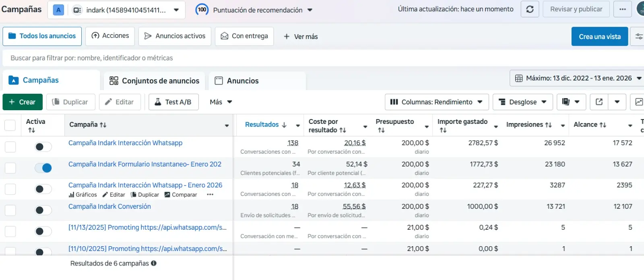Expand the Columnas: Rendimiento dropdown
This screenshot has height=280, width=644.
(437, 102)
